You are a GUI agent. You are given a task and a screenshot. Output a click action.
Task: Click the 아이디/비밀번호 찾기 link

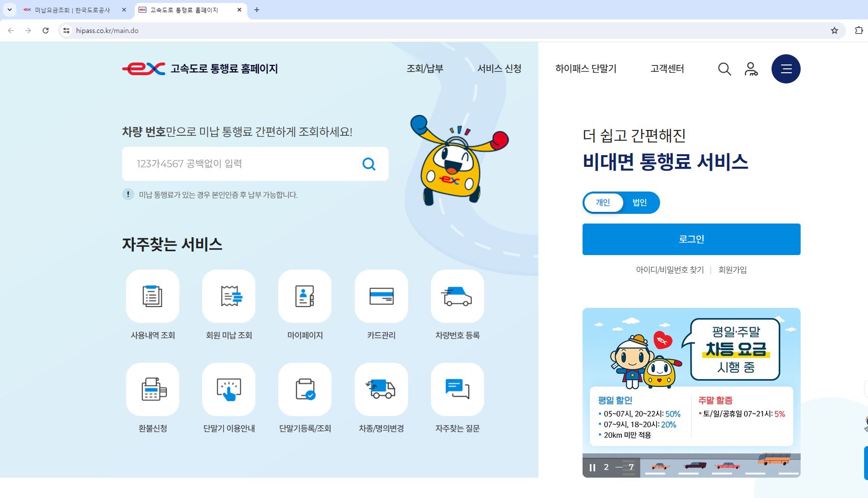point(670,270)
